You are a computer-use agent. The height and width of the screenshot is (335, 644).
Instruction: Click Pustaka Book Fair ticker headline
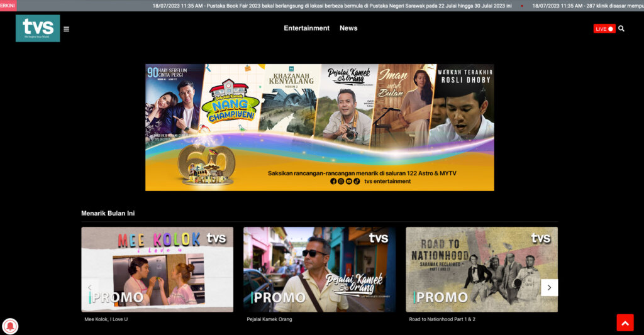(x=332, y=6)
